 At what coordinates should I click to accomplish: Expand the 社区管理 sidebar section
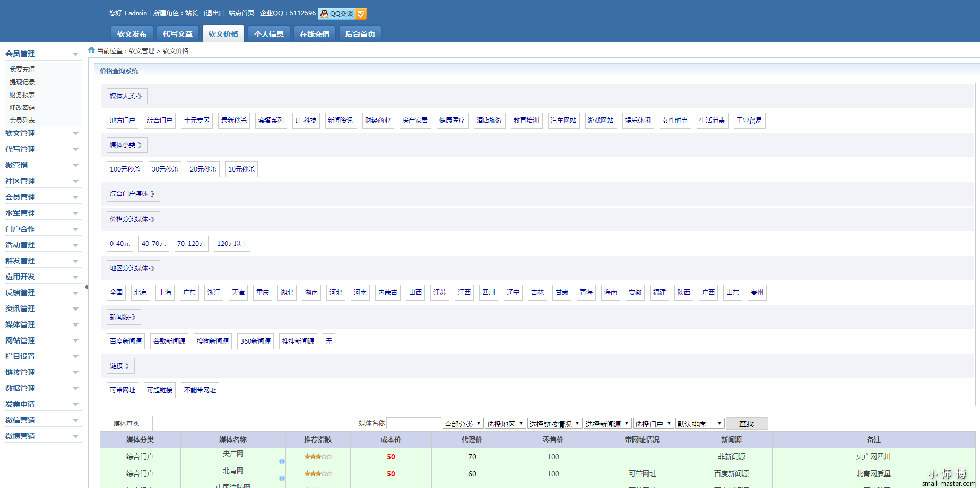[x=42, y=181]
